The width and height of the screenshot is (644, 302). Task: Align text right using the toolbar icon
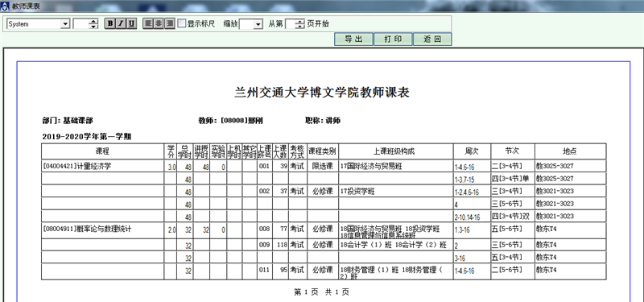[x=170, y=24]
